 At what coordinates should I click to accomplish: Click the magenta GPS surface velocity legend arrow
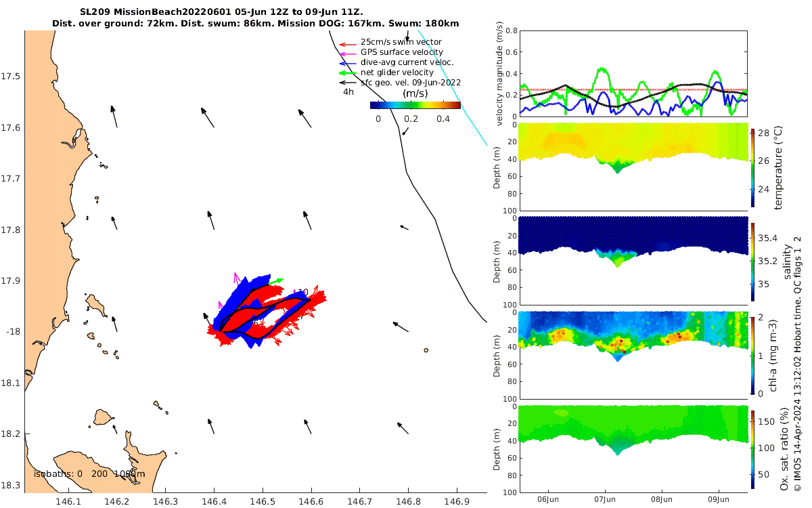click(x=346, y=54)
